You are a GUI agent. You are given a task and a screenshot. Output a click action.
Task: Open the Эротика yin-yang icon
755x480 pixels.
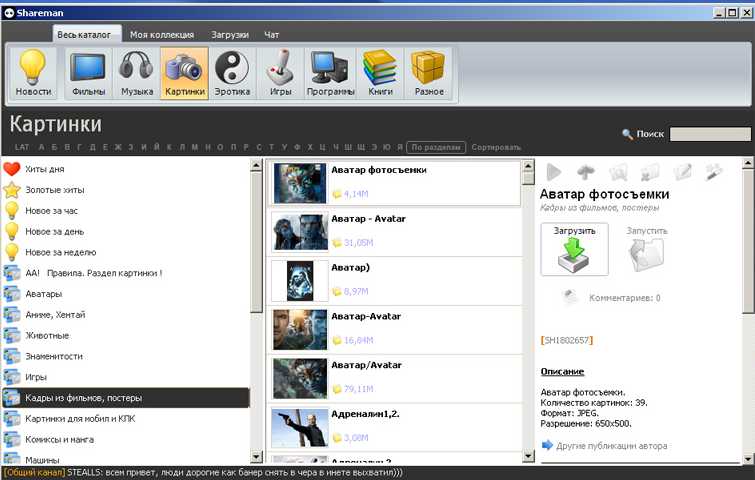[x=232, y=73]
